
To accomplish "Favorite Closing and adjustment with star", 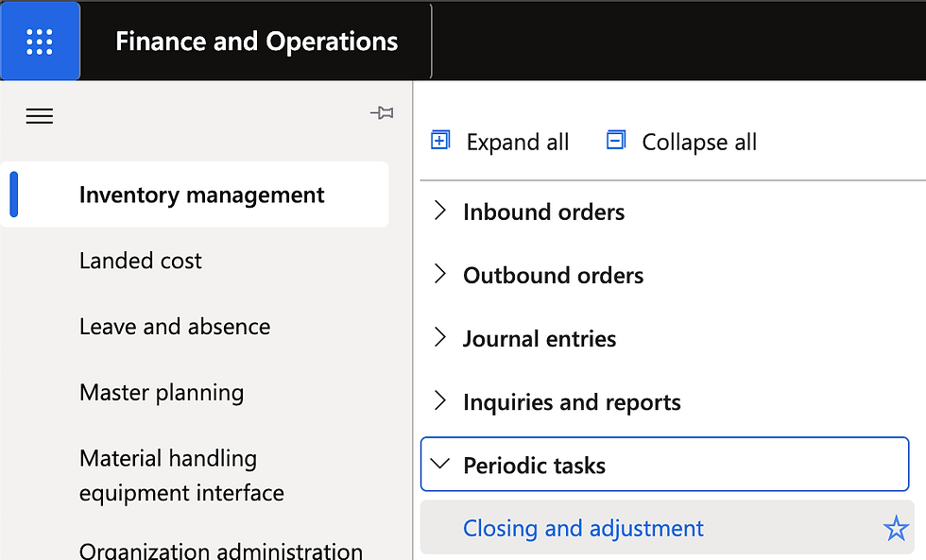I will [896, 529].
